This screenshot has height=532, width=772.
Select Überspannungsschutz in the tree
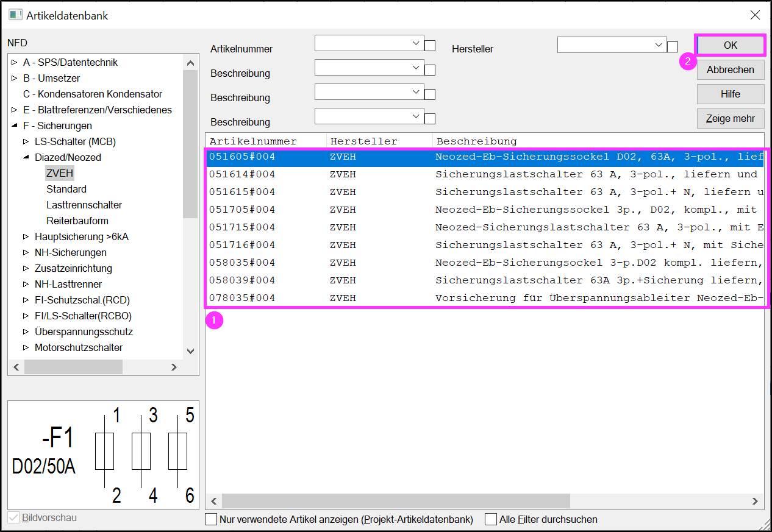(84, 332)
